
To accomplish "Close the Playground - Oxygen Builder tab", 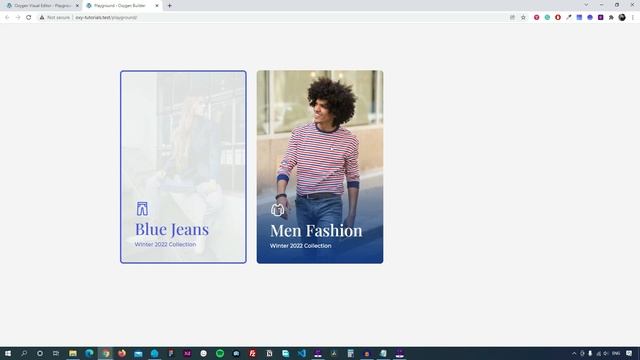I will (157, 6).
